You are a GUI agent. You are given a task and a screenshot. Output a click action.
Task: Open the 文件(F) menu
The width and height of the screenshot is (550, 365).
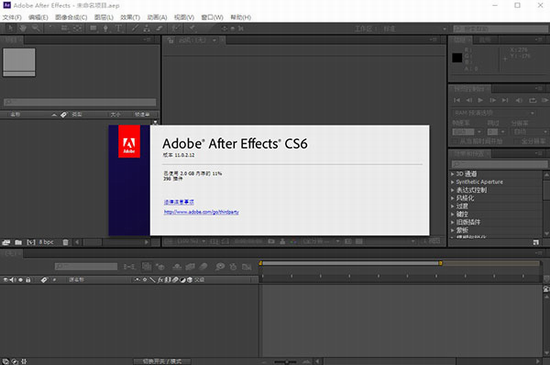pyautogui.click(x=12, y=17)
